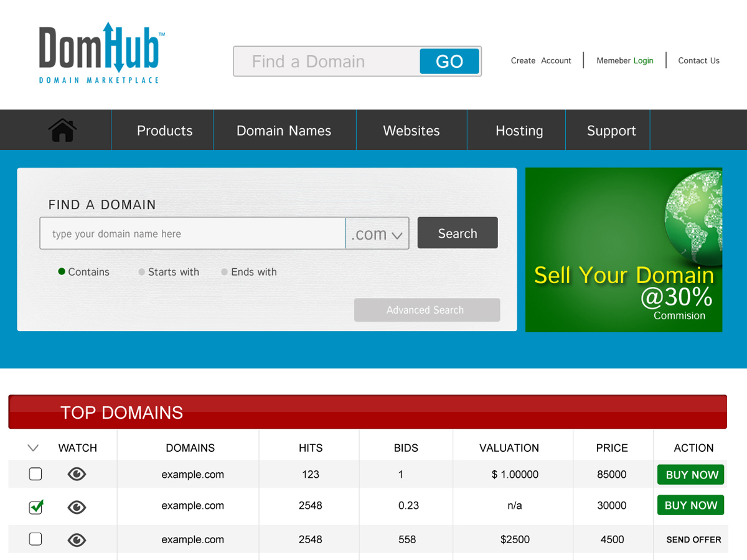
Task: Open the Domain Names menu
Action: (284, 131)
